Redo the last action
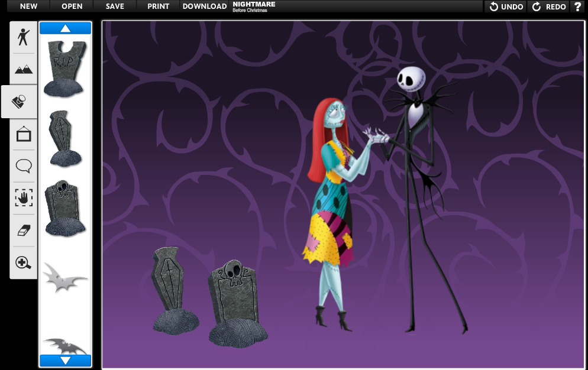The image size is (588, 370). [x=549, y=7]
